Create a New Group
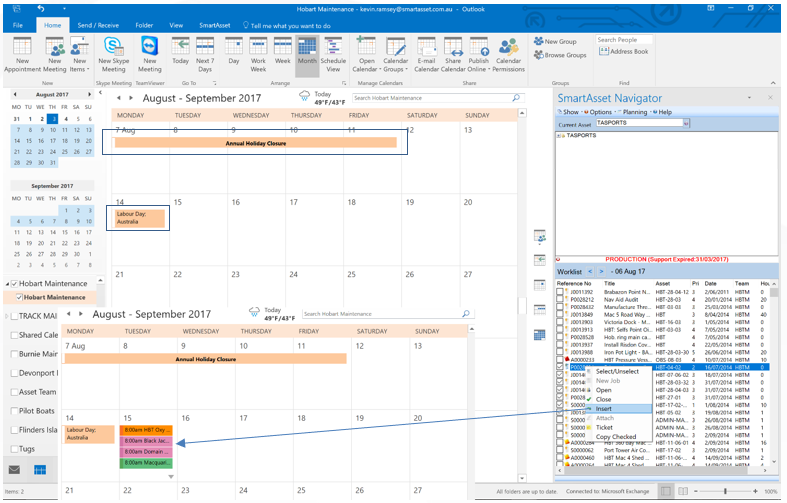 coord(555,41)
